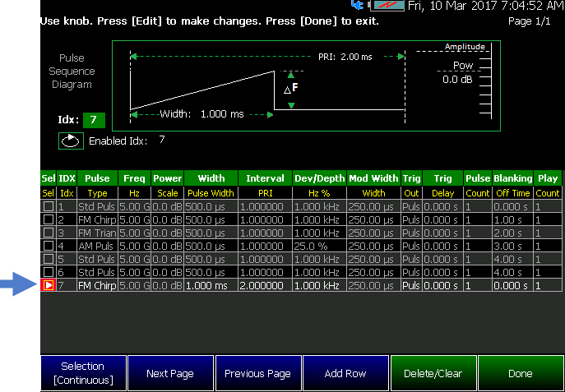565x392 pixels.
Task: Click the Play Count column header
Action: point(548,186)
